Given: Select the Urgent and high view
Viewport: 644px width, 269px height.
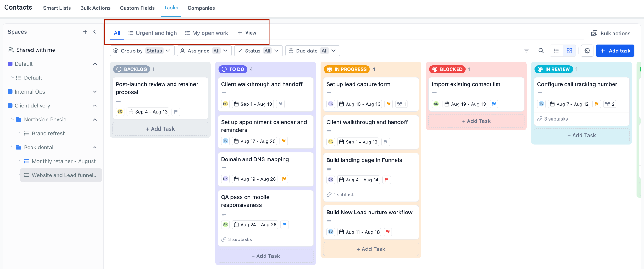Looking at the screenshot, I should 153,33.
